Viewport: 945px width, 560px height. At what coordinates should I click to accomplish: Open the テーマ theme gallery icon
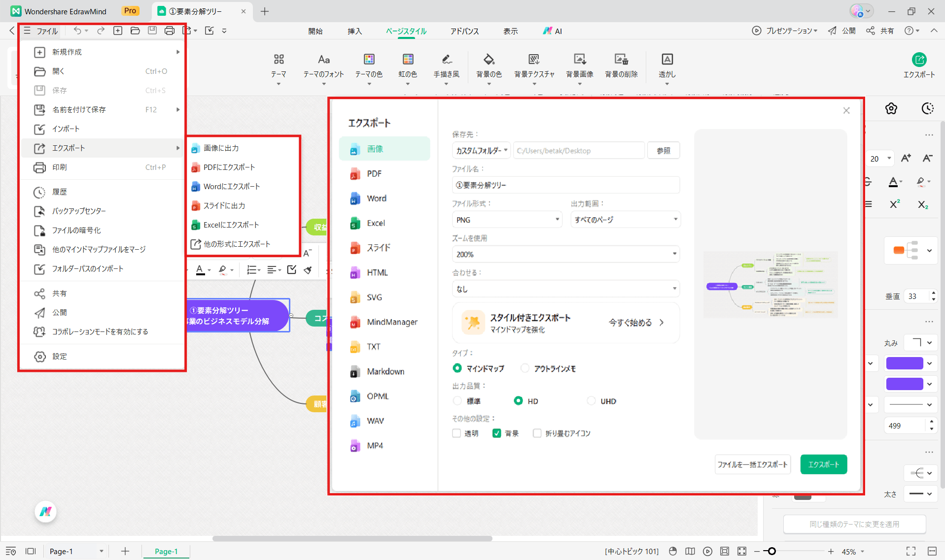click(279, 59)
